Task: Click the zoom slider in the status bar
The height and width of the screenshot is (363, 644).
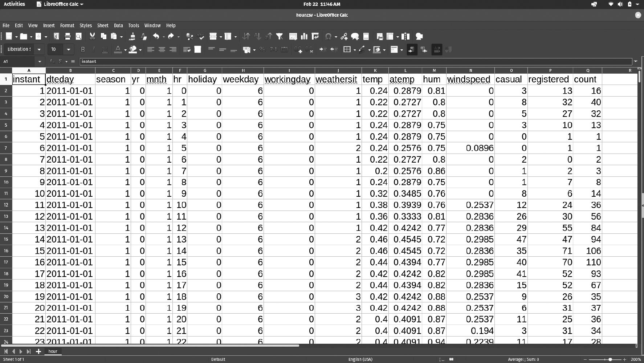Action: [x=604, y=359]
